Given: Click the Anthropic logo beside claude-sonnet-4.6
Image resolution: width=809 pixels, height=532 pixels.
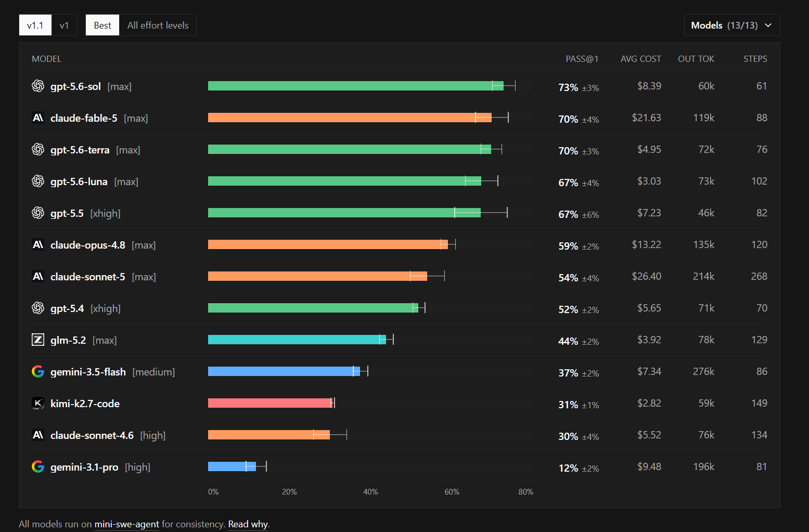Looking at the screenshot, I should click(x=38, y=435).
